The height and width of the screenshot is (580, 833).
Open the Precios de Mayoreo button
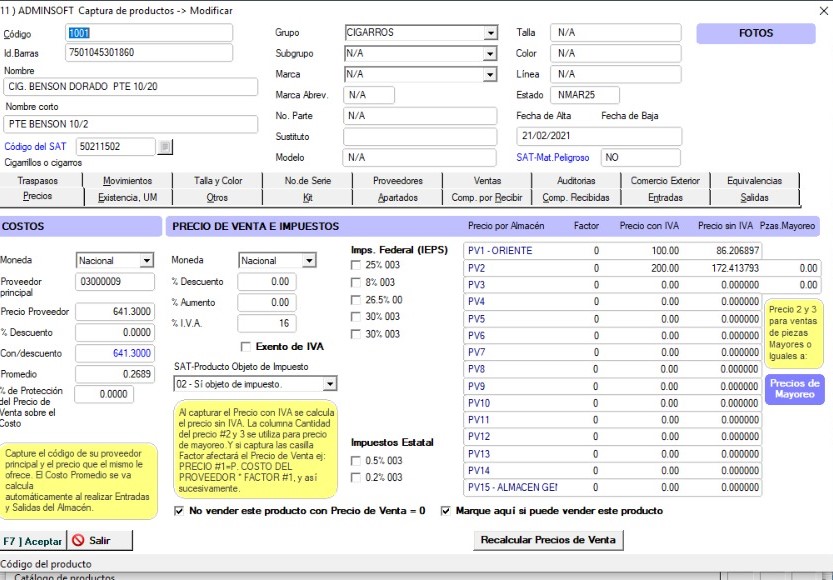[794, 389]
